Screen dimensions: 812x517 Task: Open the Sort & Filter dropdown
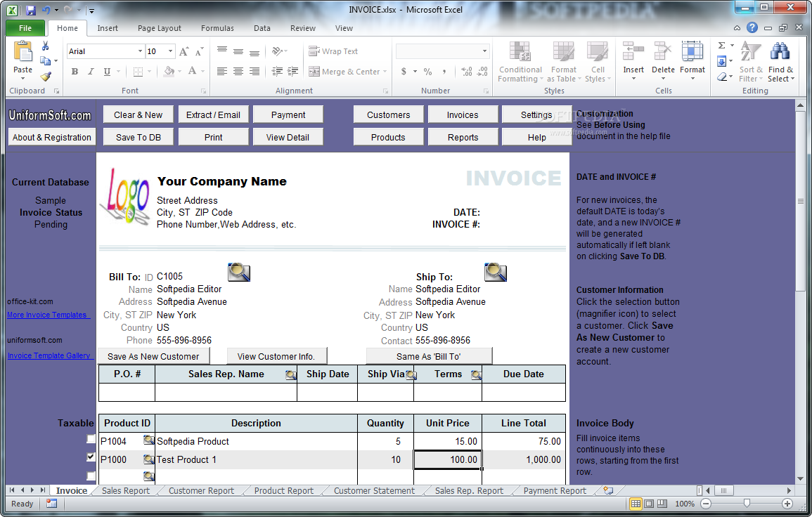pyautogui.click(x=750, y=62)
